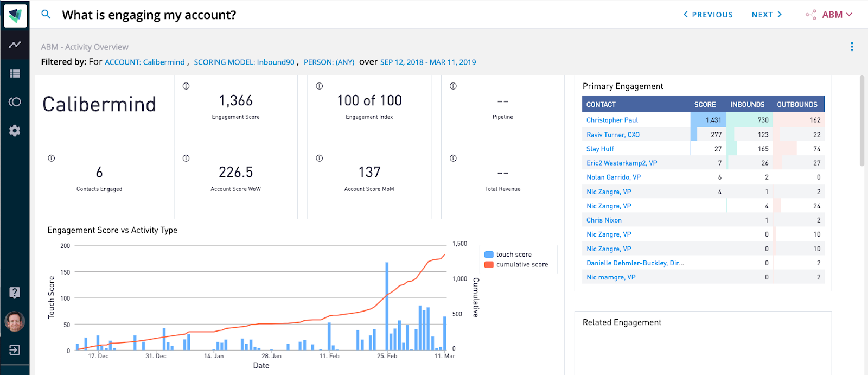Open the info icon for Engagement Score
This screenshot has height=375, width=868.
(x=186, y=86)
